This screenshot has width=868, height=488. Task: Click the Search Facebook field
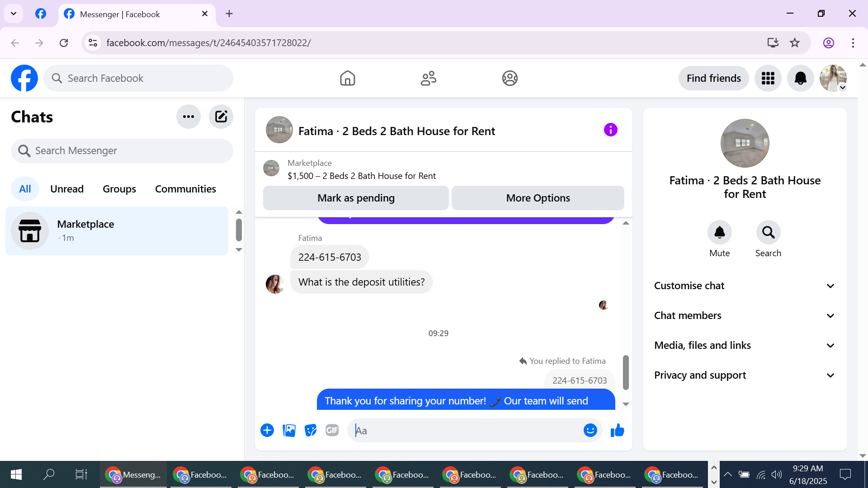click(138, 78)
